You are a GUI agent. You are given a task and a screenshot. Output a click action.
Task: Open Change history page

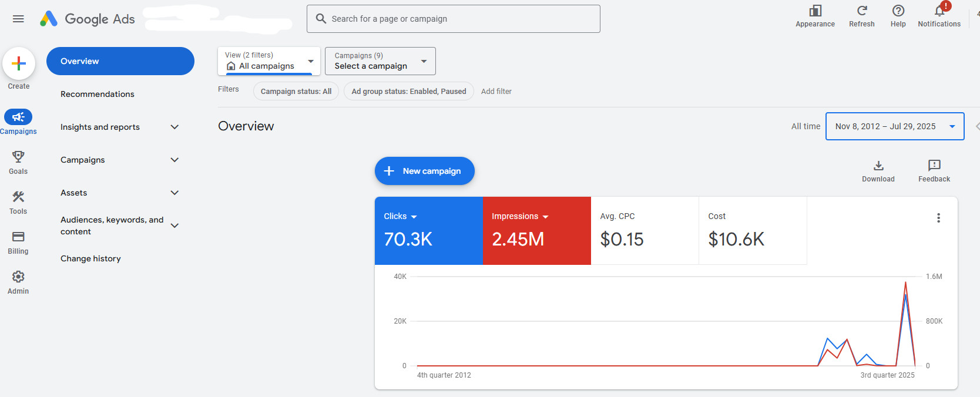pyautogui.click(x=90, y=258)
